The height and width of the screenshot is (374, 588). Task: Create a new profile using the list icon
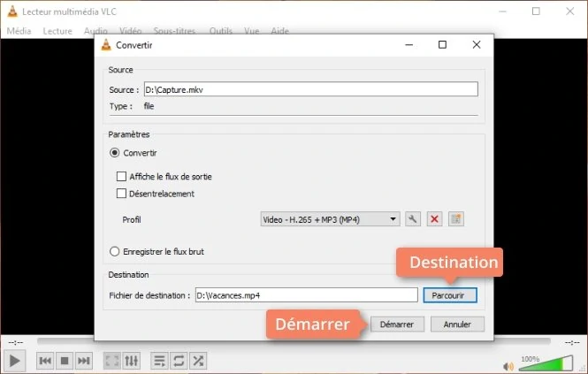coord(456,219)
